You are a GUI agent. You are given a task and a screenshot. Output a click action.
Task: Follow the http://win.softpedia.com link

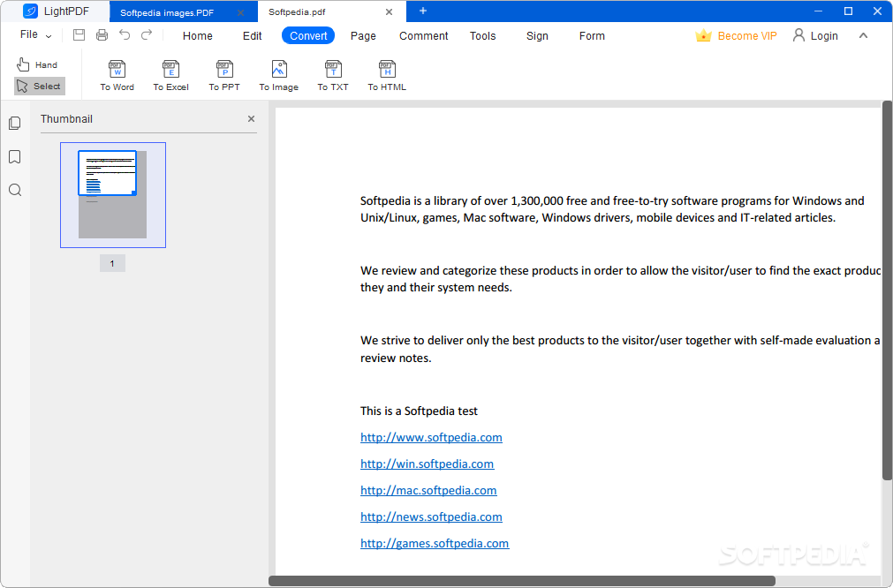428,464
